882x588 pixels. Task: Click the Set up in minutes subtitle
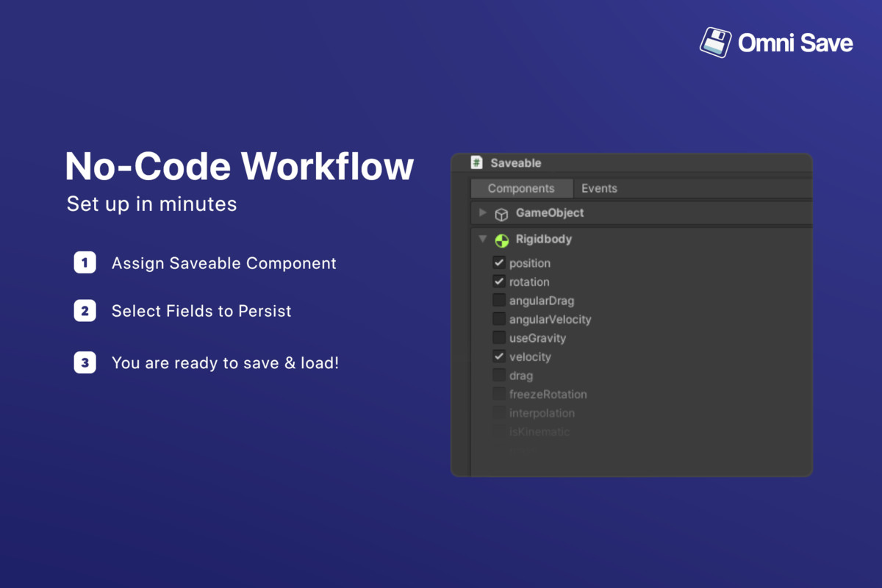click(x=152, y=204)
